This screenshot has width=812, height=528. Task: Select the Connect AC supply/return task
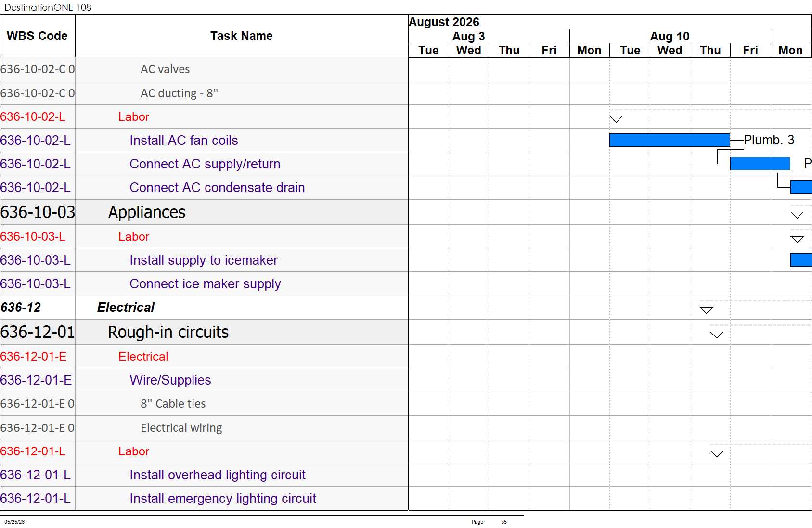[x=205, y=164]
